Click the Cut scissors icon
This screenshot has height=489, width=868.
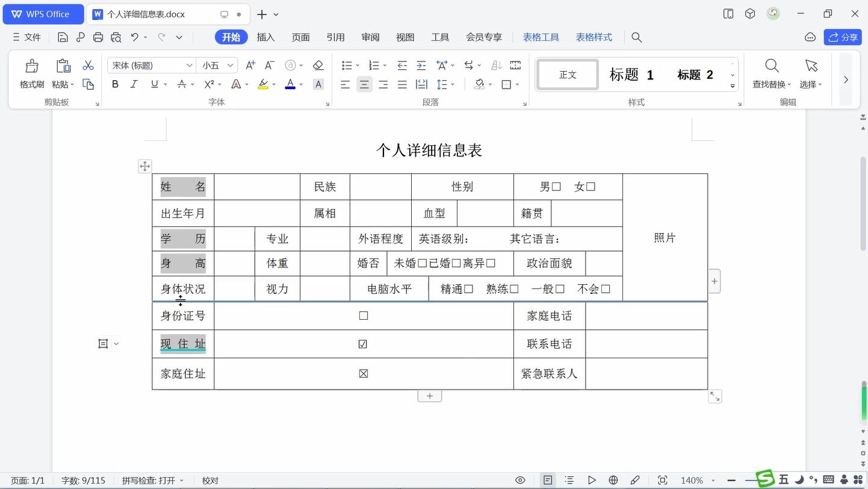click(x=88, y=65)
